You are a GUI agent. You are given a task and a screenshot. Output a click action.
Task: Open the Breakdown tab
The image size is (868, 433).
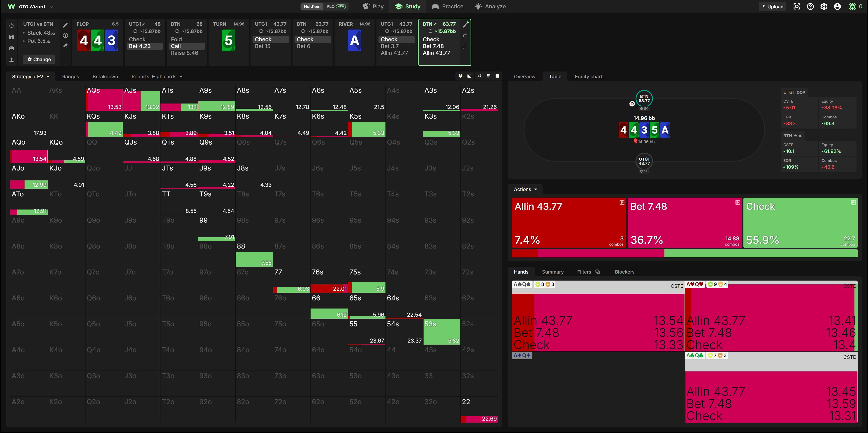[105, 76]
